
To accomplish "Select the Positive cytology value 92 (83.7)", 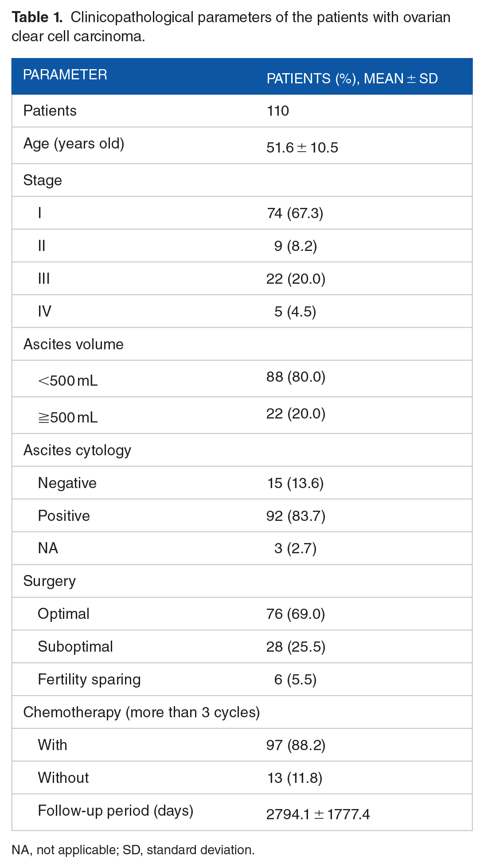I will click(296, 516).
